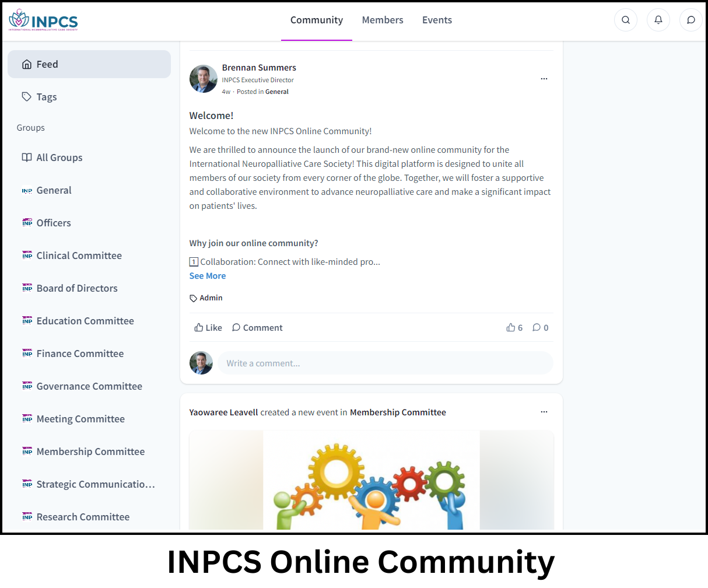Open Yaowaree Leavell's profile link
708x588 pixels.
[223, 412]
